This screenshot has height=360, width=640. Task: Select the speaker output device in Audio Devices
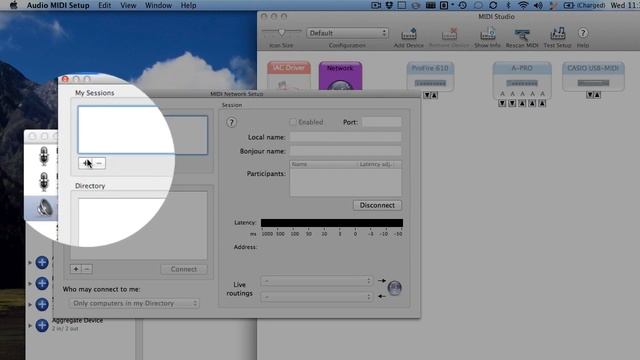point(44,208)
